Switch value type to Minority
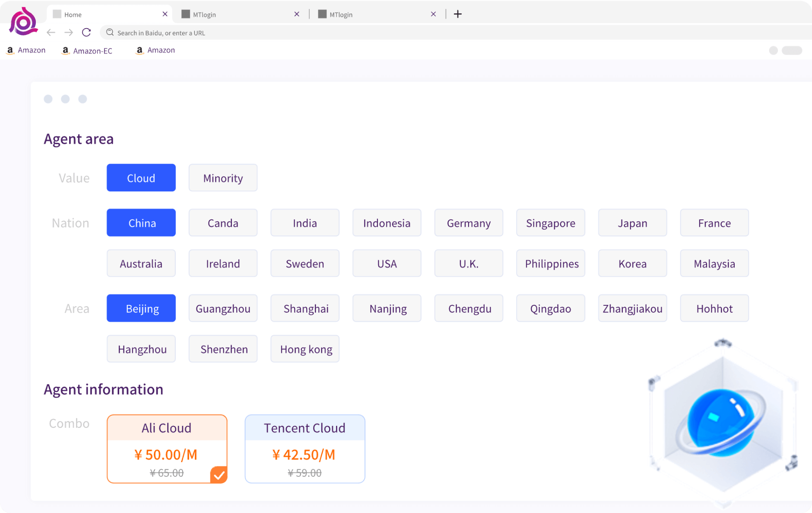 [x=223, y=178]
